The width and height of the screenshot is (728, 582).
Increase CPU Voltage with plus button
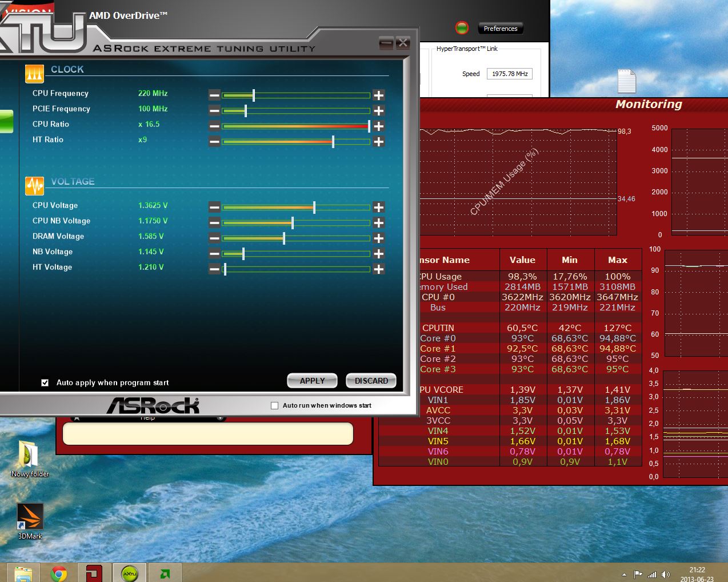tap(378, 207)
